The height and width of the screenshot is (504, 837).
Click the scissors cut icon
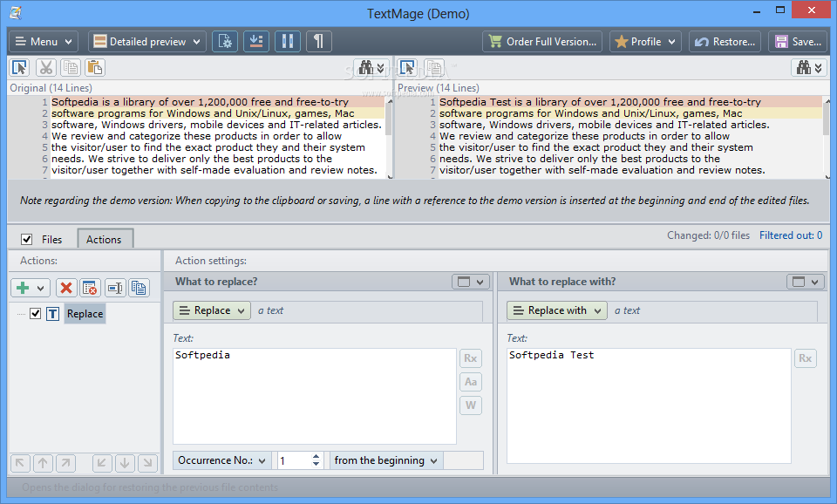coord(46,67)
